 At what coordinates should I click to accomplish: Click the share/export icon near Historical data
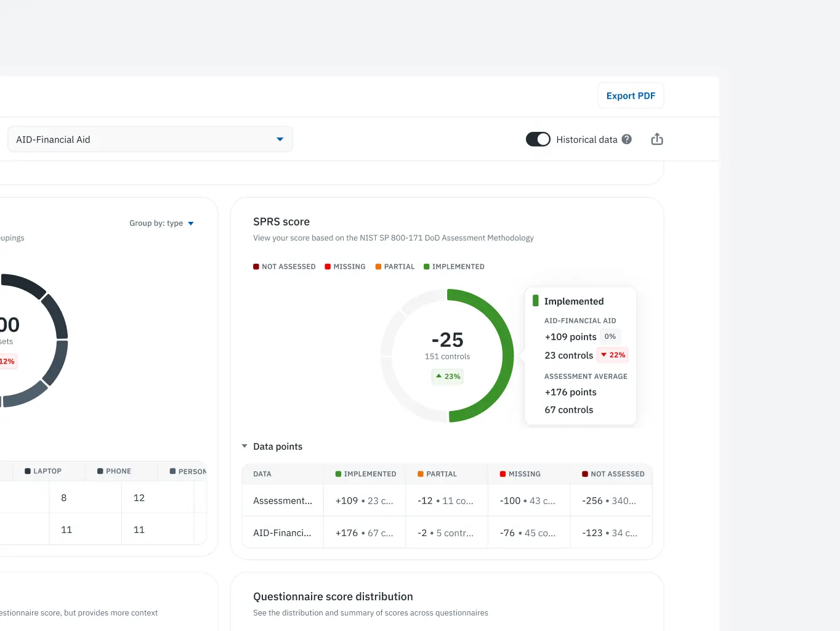(656, 139)
